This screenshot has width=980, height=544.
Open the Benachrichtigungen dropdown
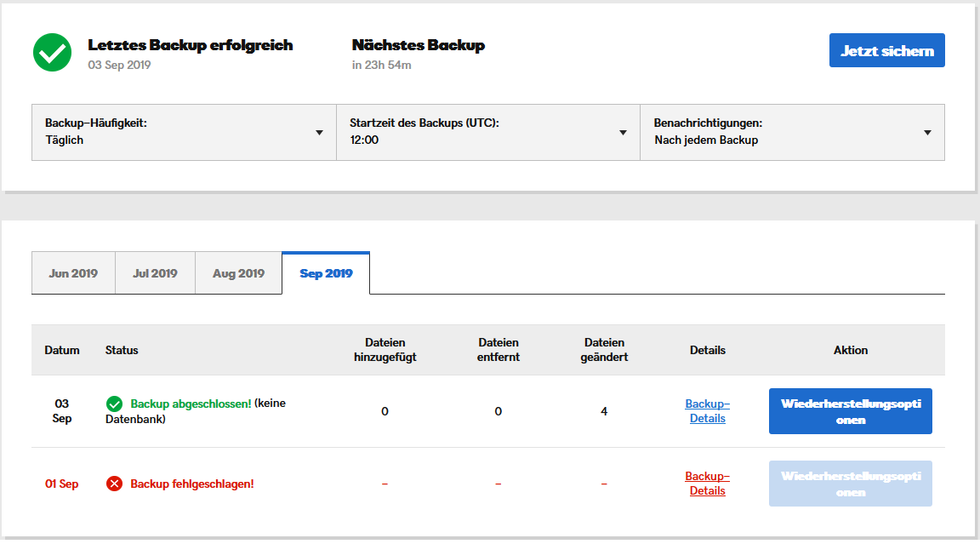(x=793, y=133)
